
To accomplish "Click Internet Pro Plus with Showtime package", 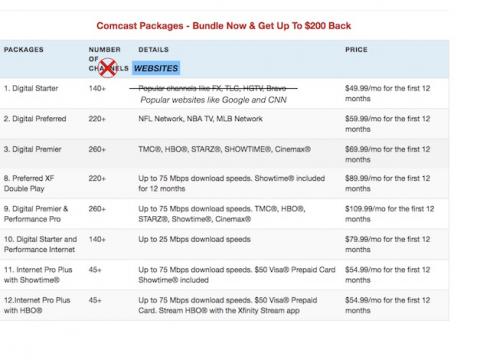I will click(38, 275).
